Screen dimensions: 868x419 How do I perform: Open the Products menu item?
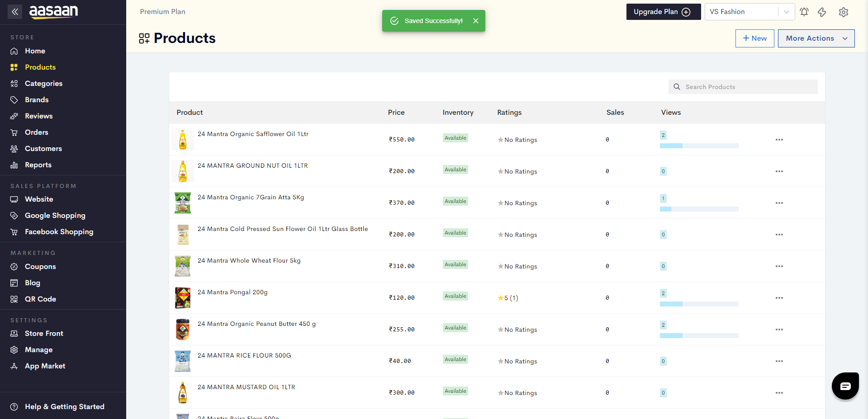pos(40,67)
